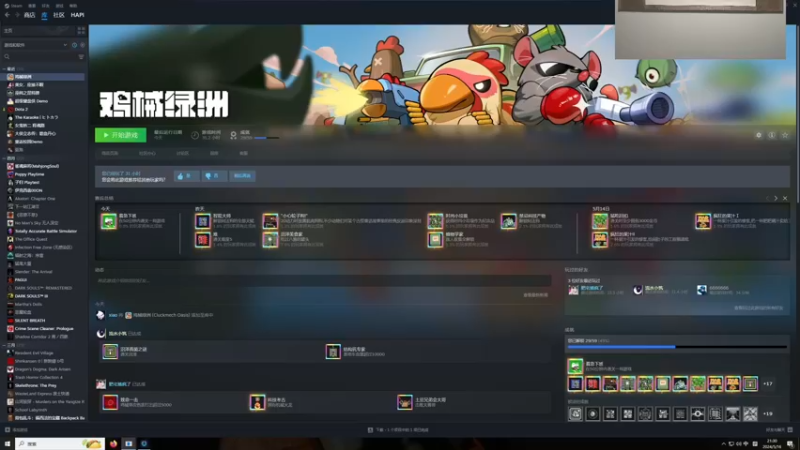Close the post-game summary panel

tap(785, 198)
